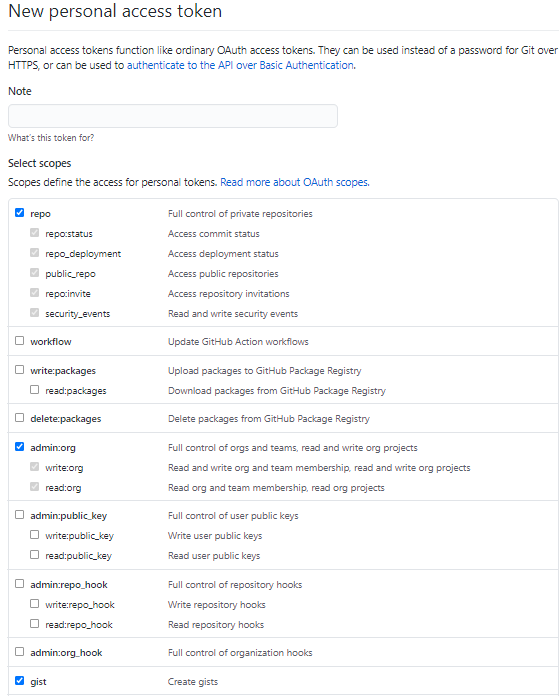Enable the delete:packages scope checkbox
The image size is (559, 696).
click(20, 418)
